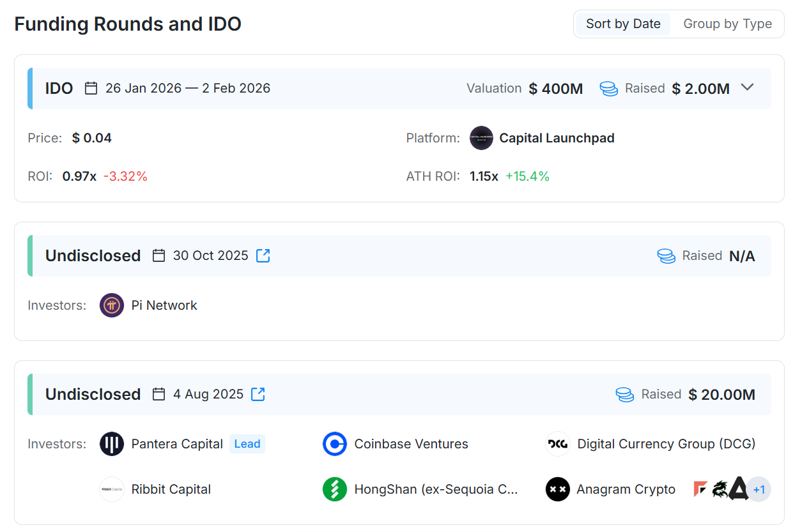Expand the +1 hidden investors badge
Viewport: 793px width, 532px height.
point(760,489)
